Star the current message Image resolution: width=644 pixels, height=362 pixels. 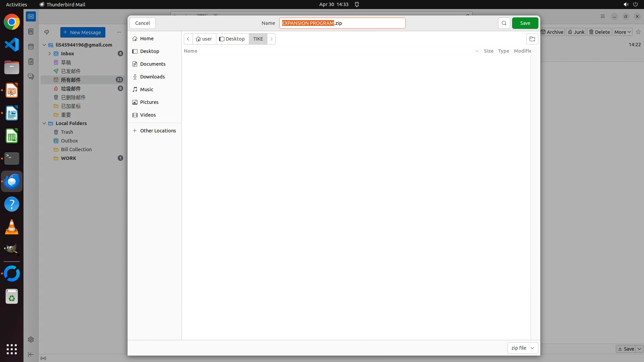pos(638,32)
